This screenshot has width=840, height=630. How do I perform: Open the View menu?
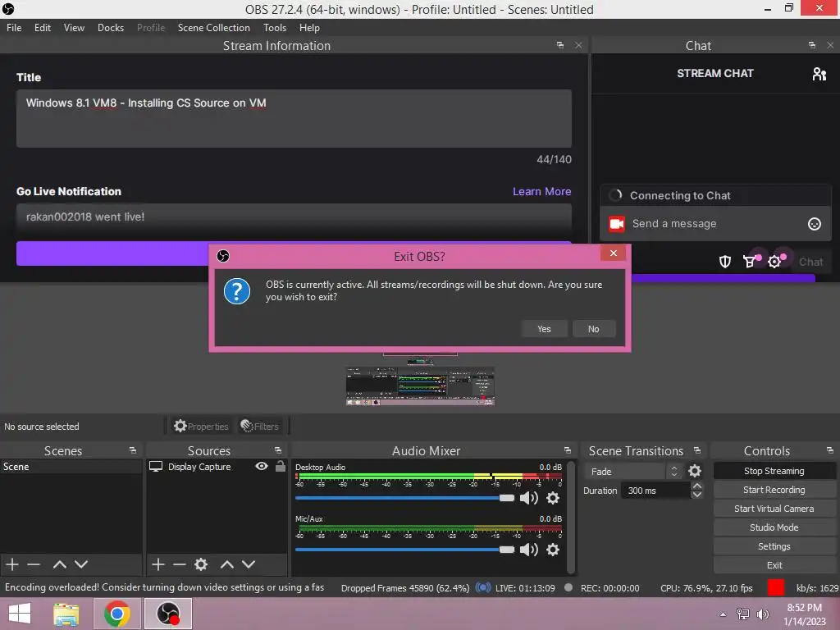tap(74, 28)
